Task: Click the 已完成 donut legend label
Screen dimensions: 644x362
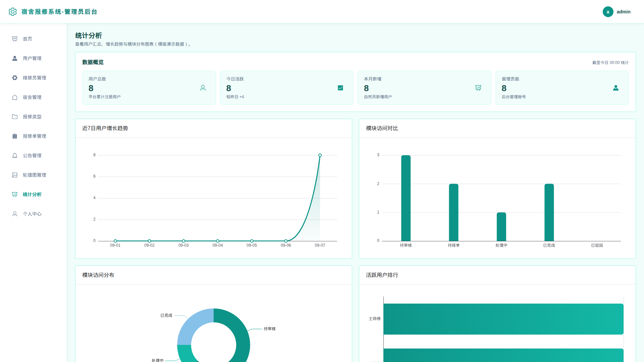Action: 166,315
